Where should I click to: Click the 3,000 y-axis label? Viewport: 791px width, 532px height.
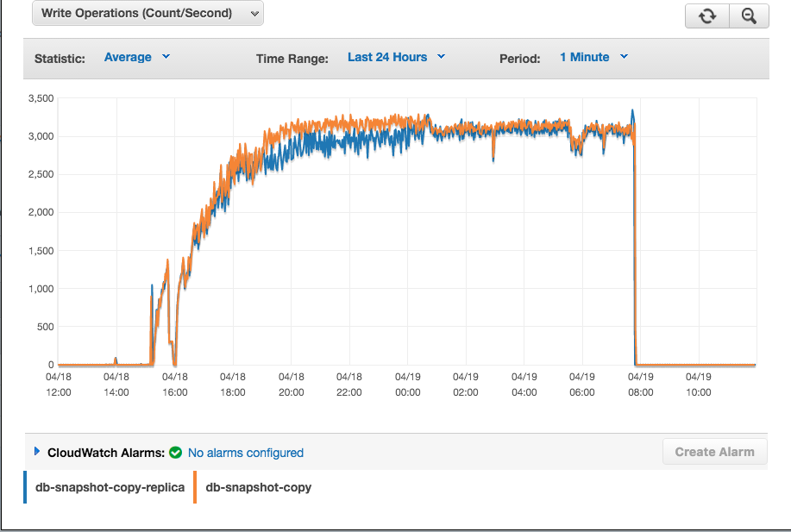(41, 136)
